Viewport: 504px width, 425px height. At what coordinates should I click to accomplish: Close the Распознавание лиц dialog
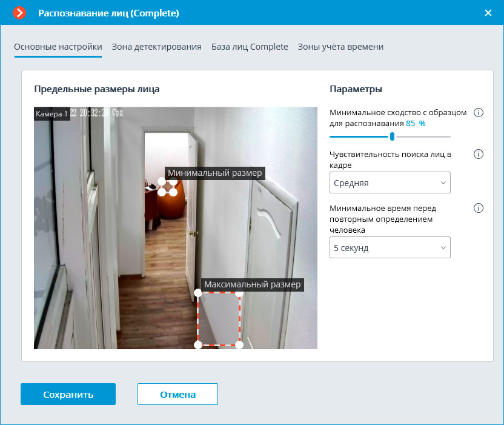pyautogui.click(x=488, y=12)
